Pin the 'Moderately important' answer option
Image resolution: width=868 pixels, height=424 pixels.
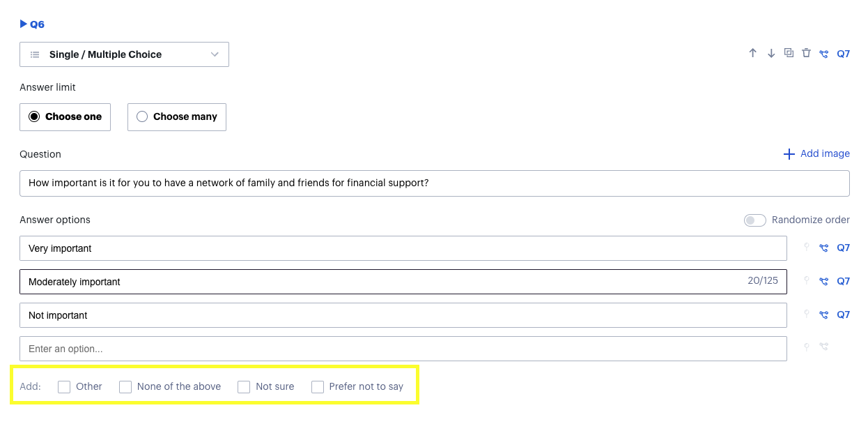pos(807,280)
